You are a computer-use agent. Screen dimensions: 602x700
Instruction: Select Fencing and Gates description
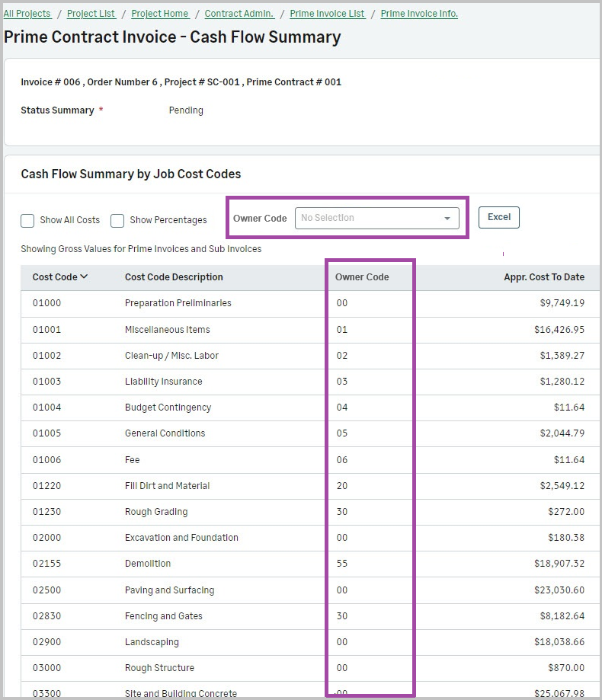click(x=163, y=616)
